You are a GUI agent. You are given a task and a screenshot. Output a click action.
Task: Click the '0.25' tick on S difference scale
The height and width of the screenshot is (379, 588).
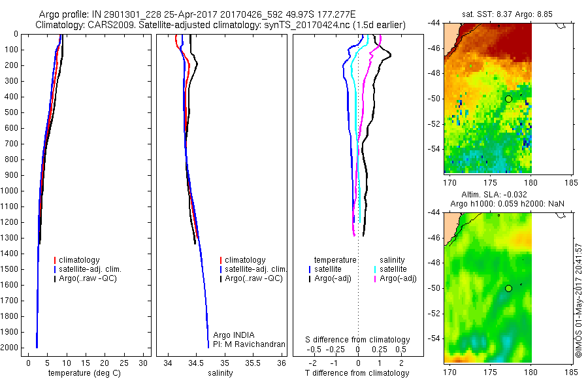point(380,350)
